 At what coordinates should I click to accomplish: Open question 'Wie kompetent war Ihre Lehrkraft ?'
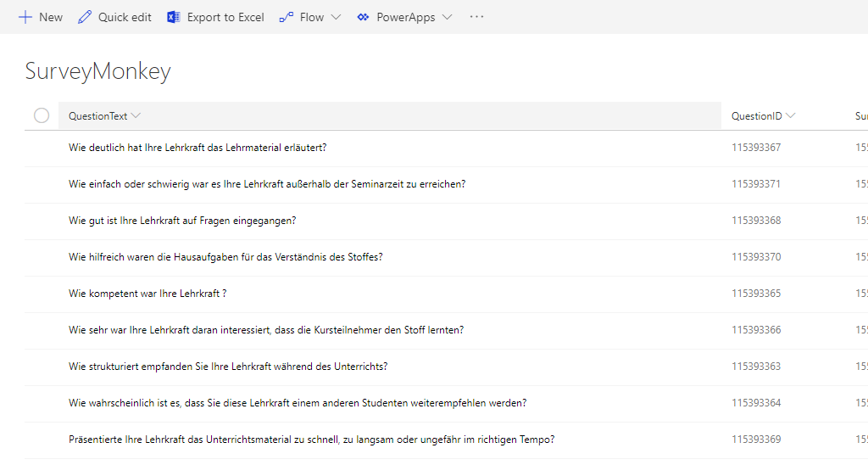pyautogui.click(x=147, y=294)
